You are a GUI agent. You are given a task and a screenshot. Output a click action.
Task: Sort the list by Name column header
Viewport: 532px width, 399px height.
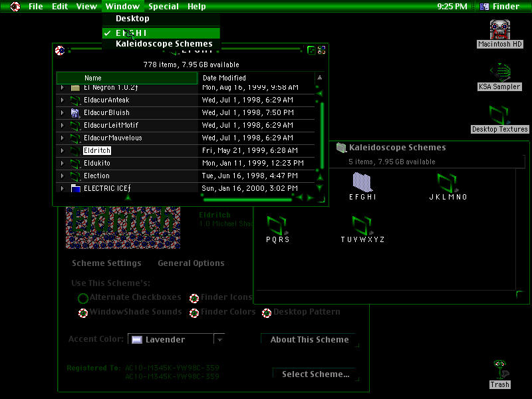tap(127, 78)
